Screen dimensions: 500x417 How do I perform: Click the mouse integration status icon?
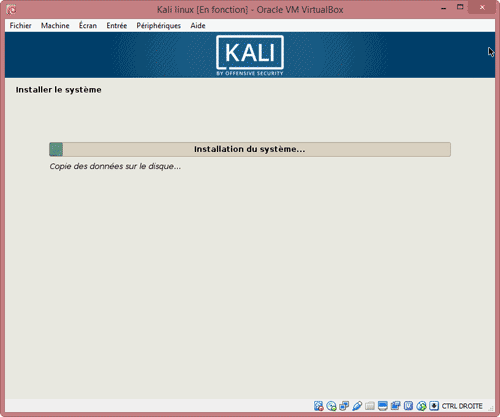[x=421, y=406]
